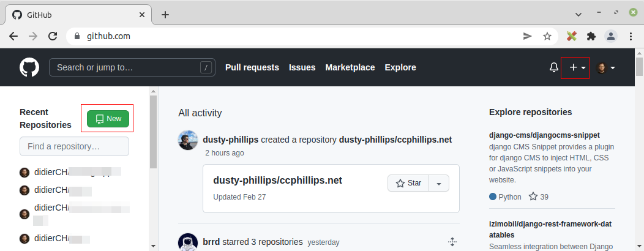Go to Pull requests

pyautogui.click(x=252, y=67)
